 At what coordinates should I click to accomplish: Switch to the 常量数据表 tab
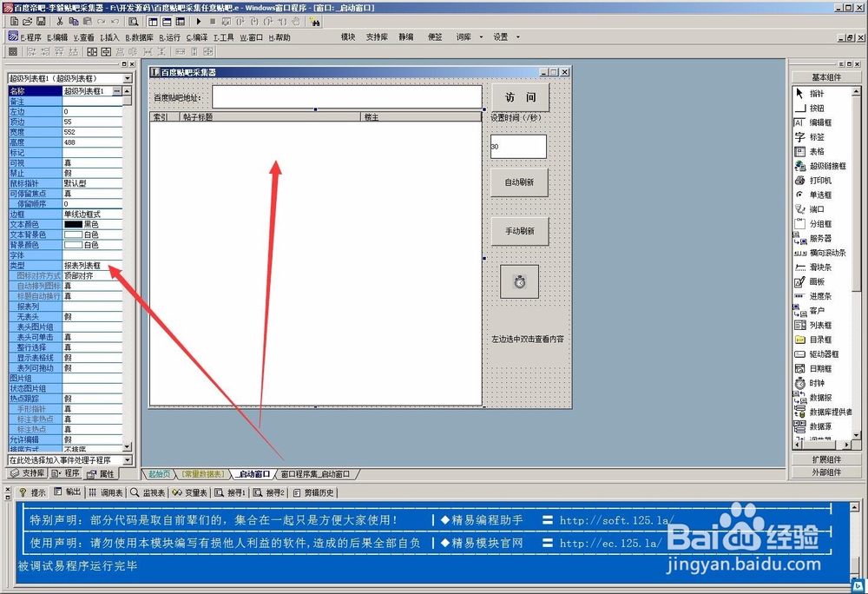pyautogui.click(x=203, y=474)
